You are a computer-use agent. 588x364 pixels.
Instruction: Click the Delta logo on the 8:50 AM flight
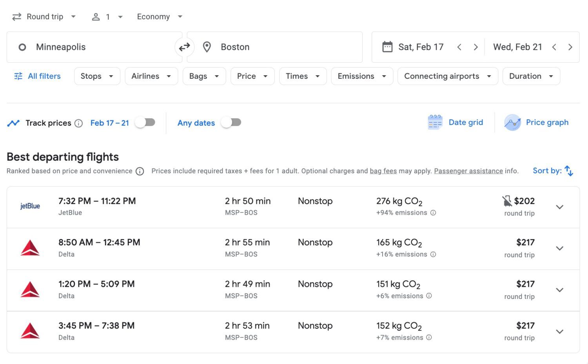(x=30, y=248)
